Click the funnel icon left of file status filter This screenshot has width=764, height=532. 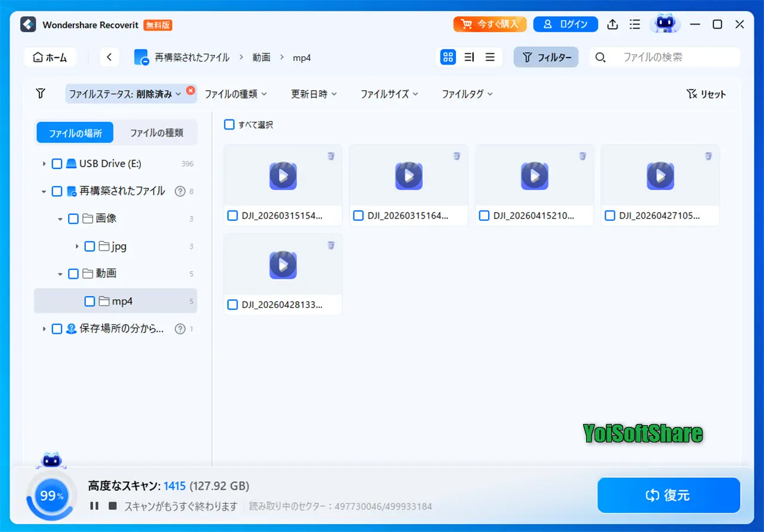pos(41,93)
